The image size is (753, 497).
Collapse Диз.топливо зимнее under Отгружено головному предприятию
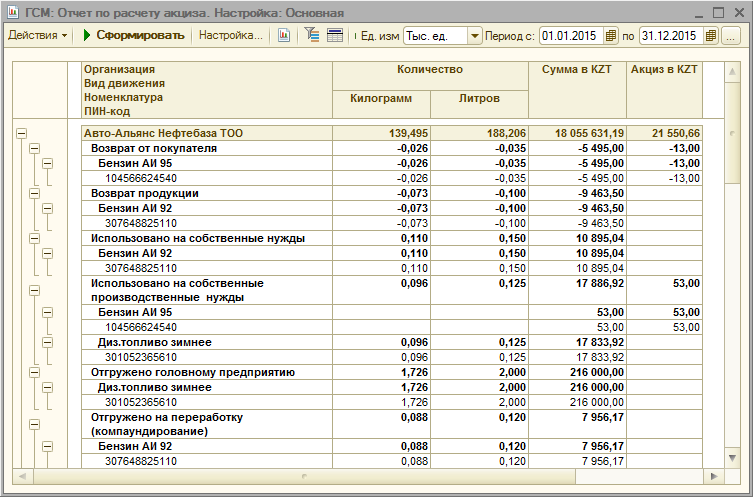[x=47, y=388]
